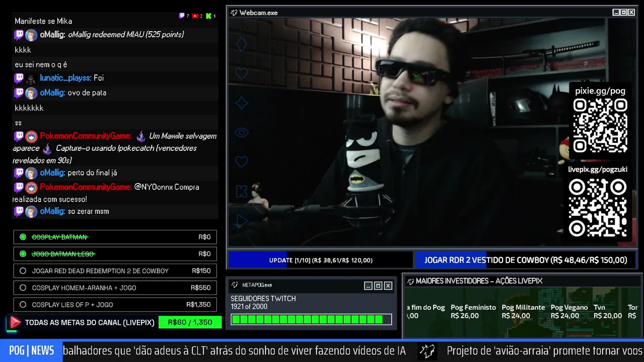
Task: Maximize the METAPOG.exe window
Action: tap(378, 286)
